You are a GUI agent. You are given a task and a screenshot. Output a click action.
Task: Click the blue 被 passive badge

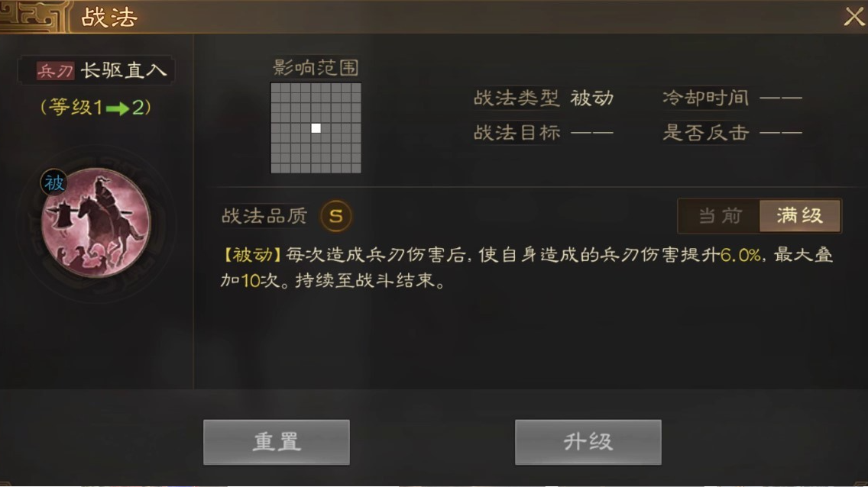(x=53, y=183)
